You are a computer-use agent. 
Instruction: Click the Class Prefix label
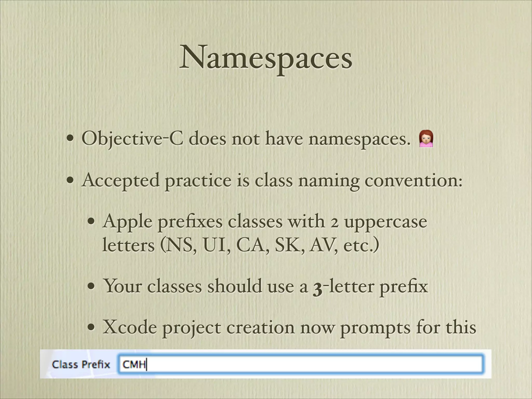coord(81,364)
